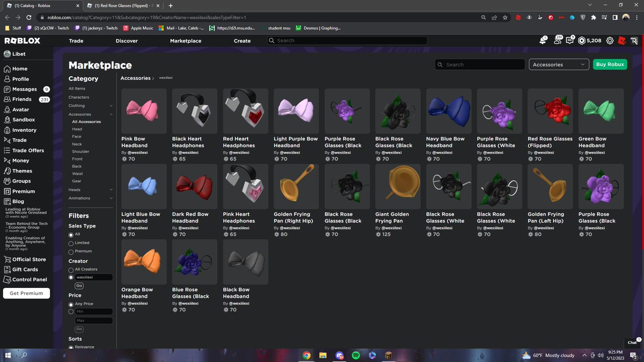The image size is (644, 362).
Task: Expand the Clothing category
Action: (111, 106)
